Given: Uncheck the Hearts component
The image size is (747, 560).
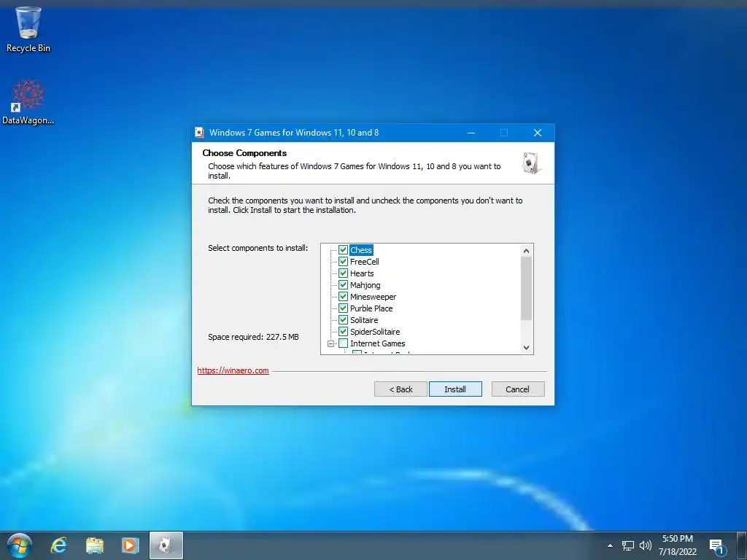Looking at the screenshot, I should click(343, 273).
